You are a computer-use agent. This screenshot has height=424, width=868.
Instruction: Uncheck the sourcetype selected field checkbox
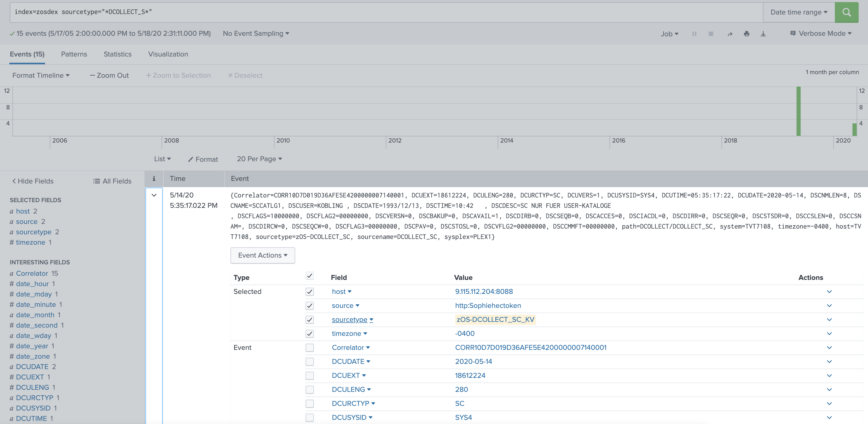[x=309, y=320]
